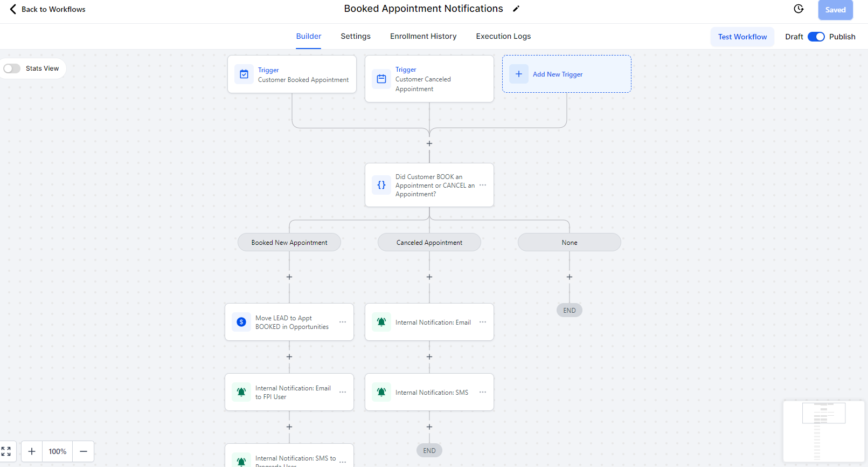Click curly braces icon on If/Else condition node
868x467 pixels.
click(381, 185)
